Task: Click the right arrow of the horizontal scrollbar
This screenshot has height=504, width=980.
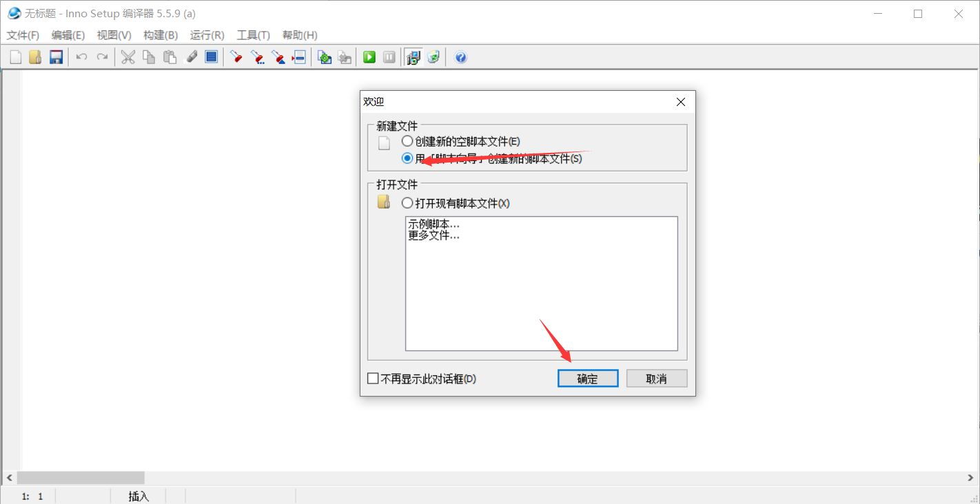Action: pos(971,478)
